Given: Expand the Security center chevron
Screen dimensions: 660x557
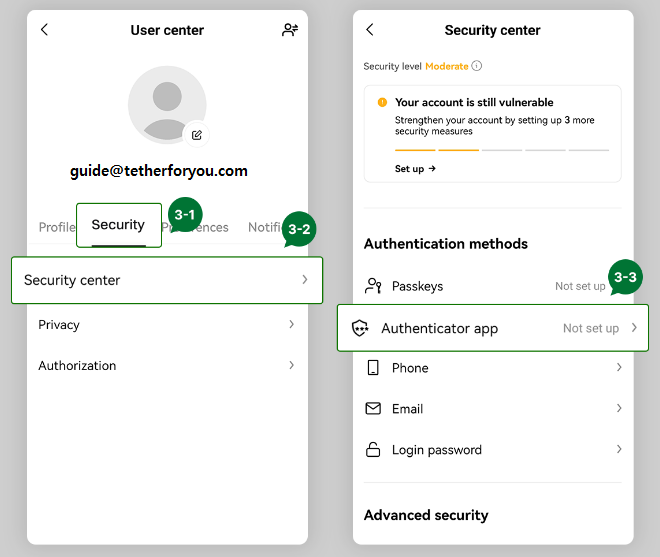Looking at the screenshot, I should coord(305,280).
